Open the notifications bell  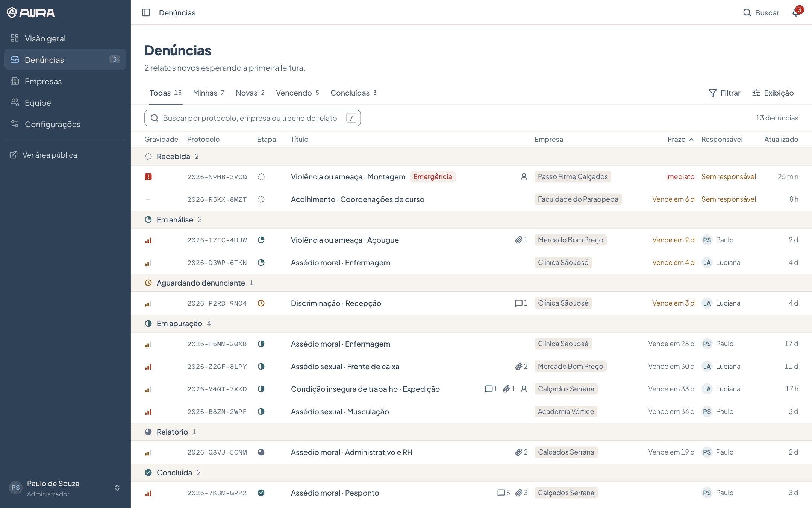[x=797, y=12]
